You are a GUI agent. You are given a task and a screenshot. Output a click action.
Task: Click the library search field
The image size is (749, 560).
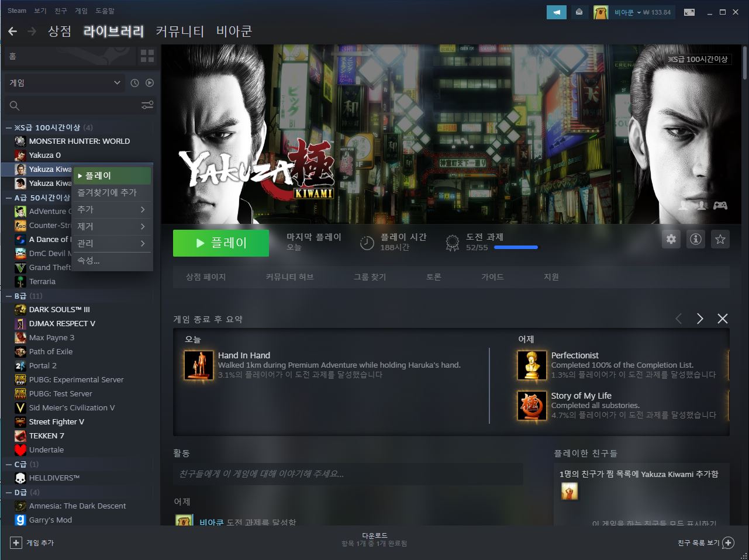[71, 105]
